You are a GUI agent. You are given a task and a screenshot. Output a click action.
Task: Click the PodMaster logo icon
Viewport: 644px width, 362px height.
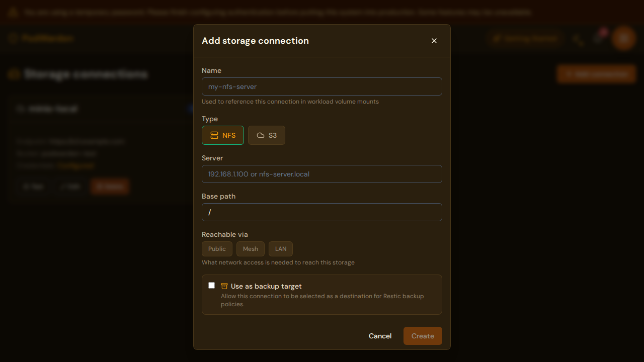13,38
